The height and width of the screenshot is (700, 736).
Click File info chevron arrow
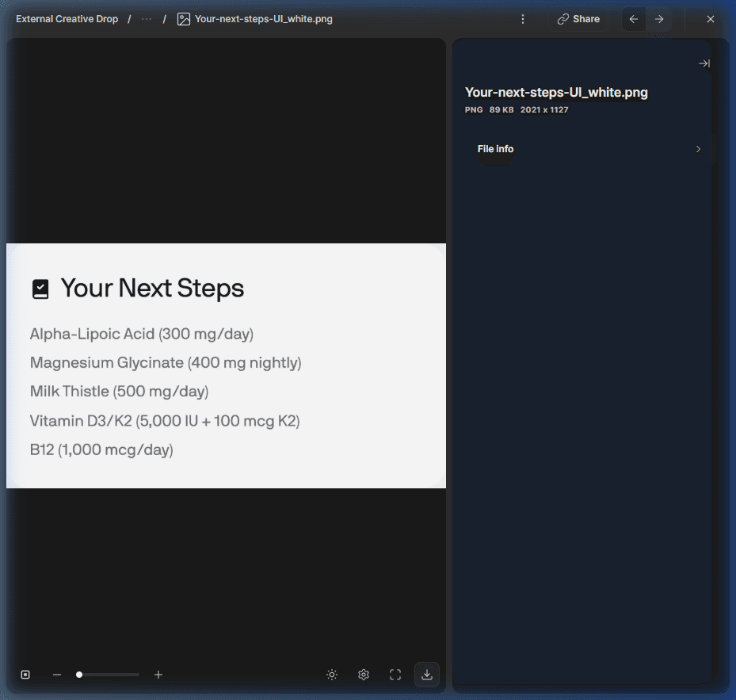[698, 149]
